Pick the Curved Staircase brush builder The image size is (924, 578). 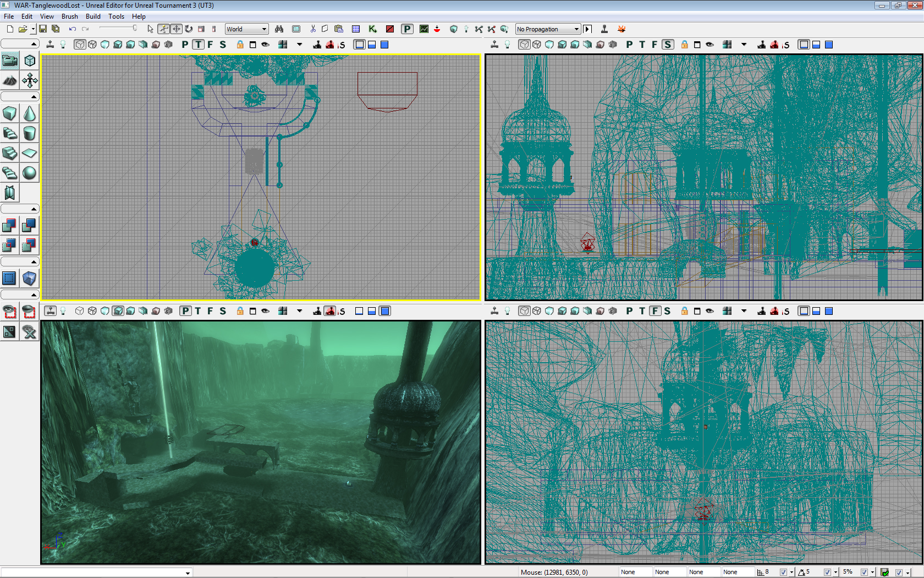(x=10, y=133)
